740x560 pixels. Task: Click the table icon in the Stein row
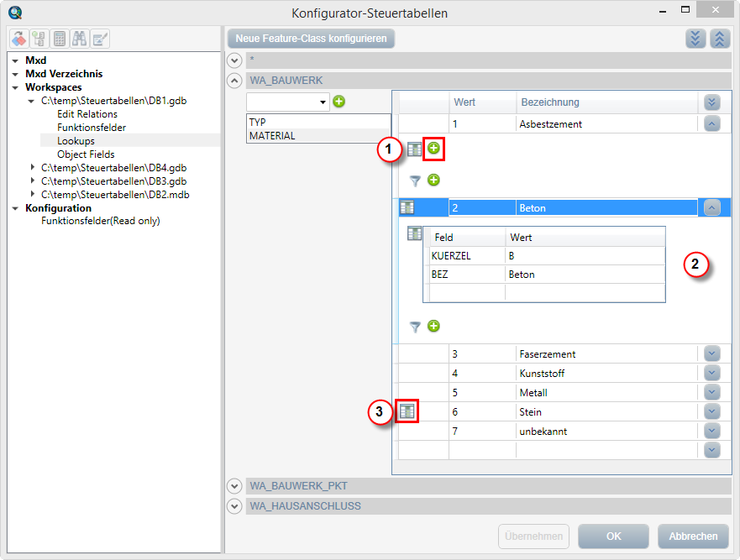(407, 411)
